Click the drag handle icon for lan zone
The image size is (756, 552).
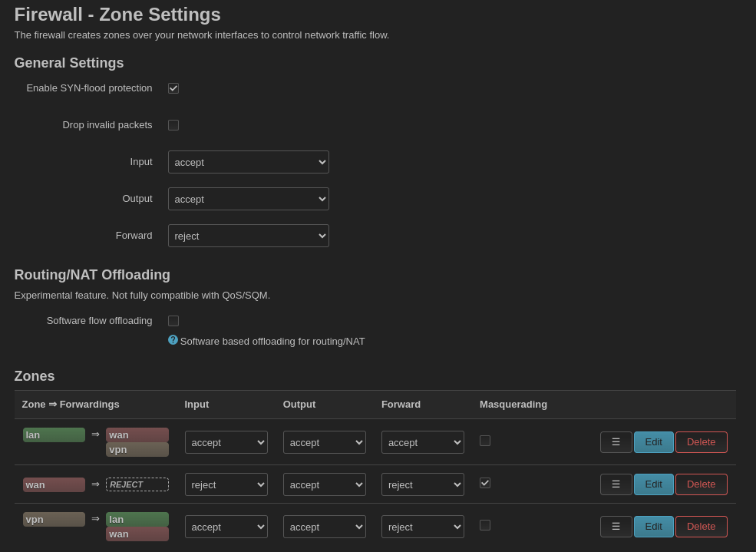[616, 442]
